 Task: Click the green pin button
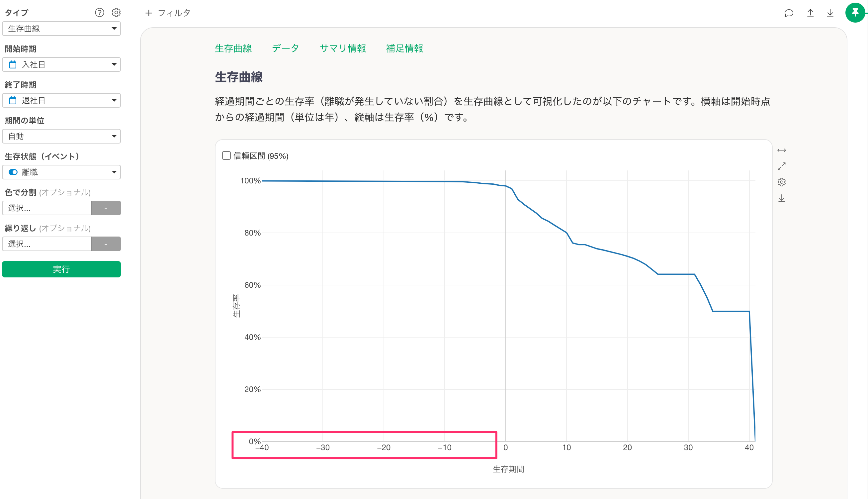855,13
